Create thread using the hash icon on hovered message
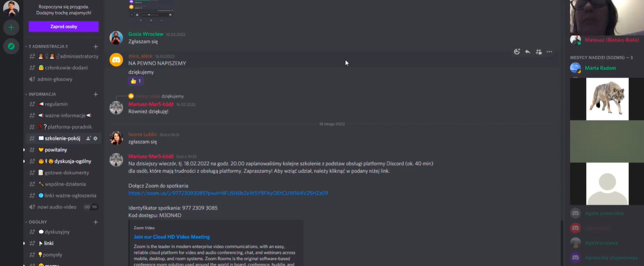Image resolution: width=644 pixels, height=266 pixels. click(538, 52)
